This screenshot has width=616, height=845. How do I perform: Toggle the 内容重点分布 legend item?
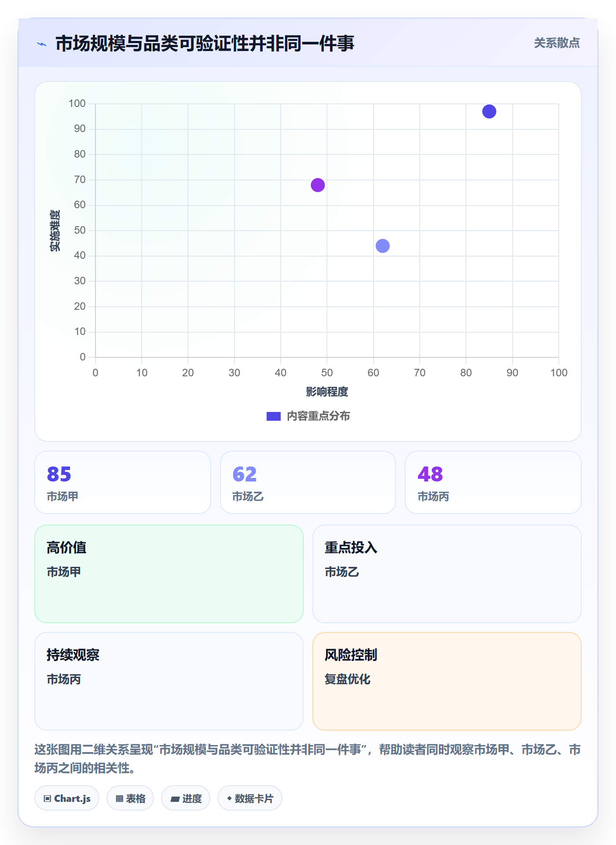click(308, 416)
